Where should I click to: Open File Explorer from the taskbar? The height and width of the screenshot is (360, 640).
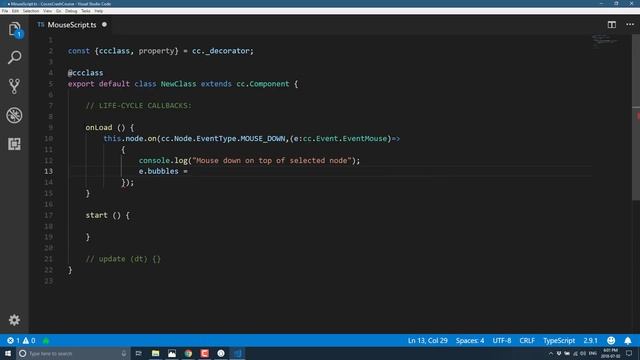click(x=156, y=353)
